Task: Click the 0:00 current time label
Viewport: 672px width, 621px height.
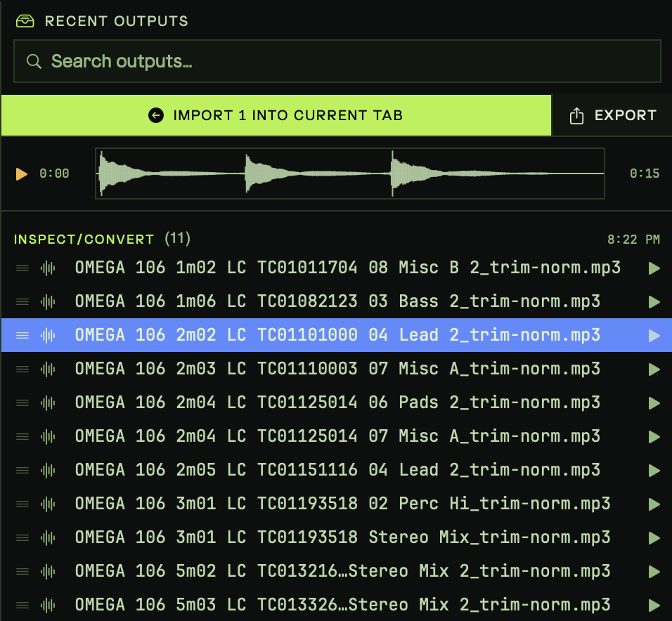Action: pyautogui.click(x=54, y=174)
